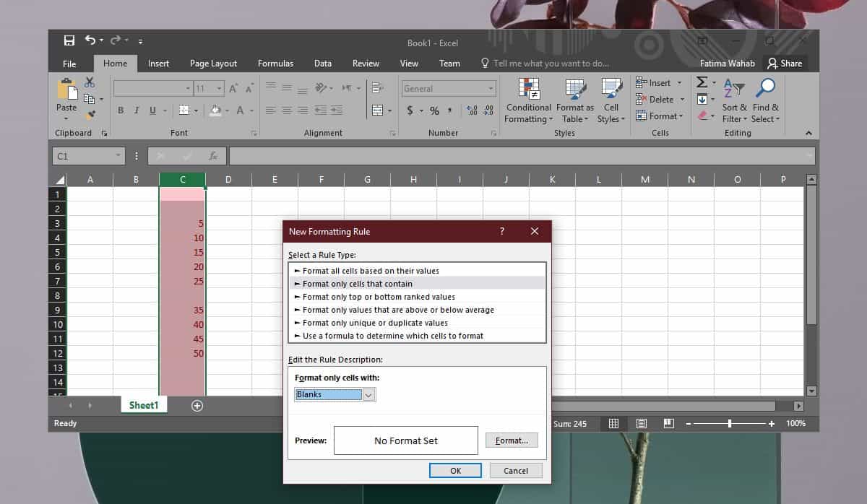867x504 pixels.
Task: Open the font name dropdown
Action: click(x=188, y=89)
